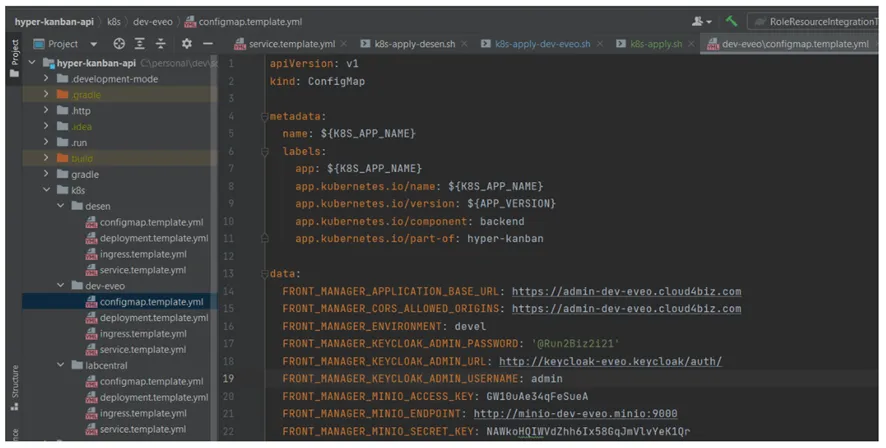Click the FRONT_MANAGER_ENVIRONMENT value 'devel'
The image size is (886, 448).
click(470, 326)
